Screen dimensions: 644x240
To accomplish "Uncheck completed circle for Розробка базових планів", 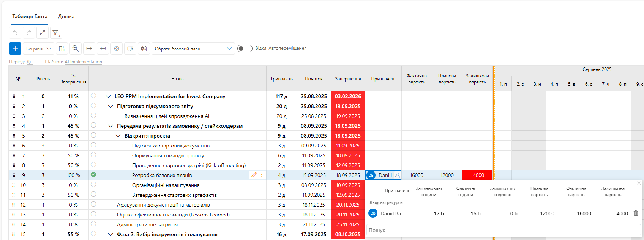I will [93, 174].
